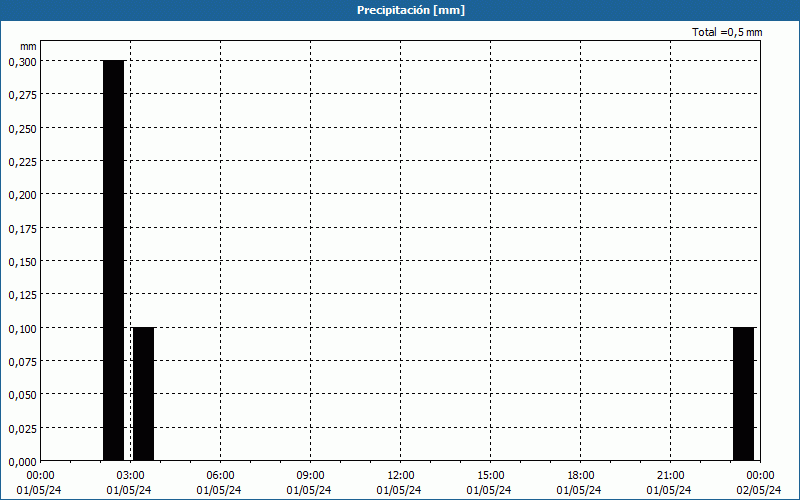Click the 18:00 time axis label
800x500 pixels.
point(580,483)
